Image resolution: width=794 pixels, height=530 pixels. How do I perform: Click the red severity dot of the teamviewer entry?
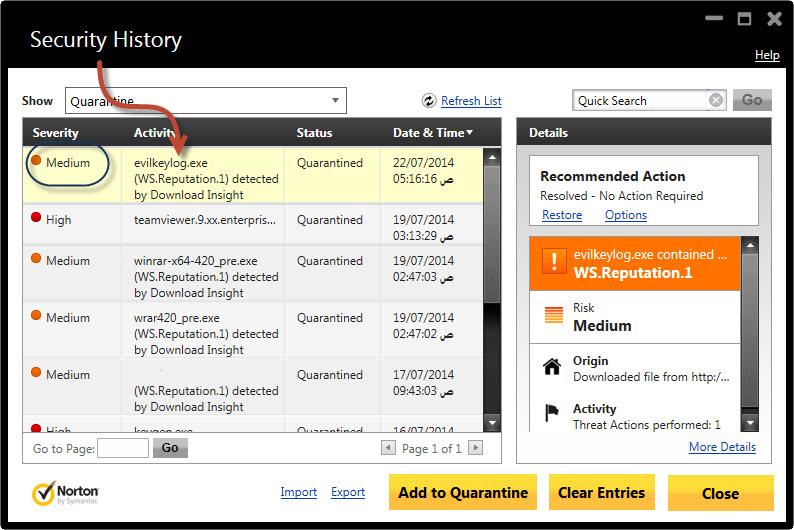point(36,217)
